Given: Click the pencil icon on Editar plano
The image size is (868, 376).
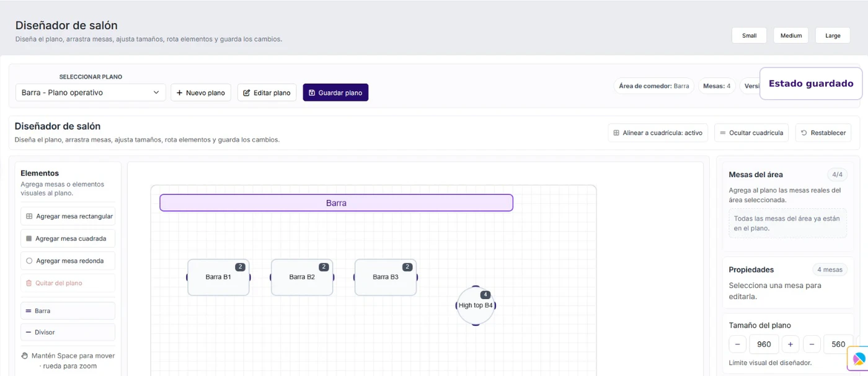Looking at the screenshot, I should pos(247,93).
